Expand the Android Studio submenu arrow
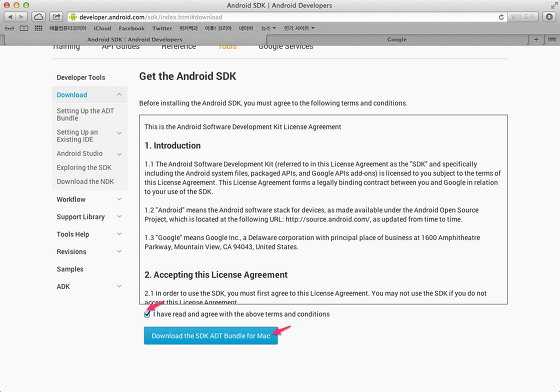560x392 pixels. point(119,154)
